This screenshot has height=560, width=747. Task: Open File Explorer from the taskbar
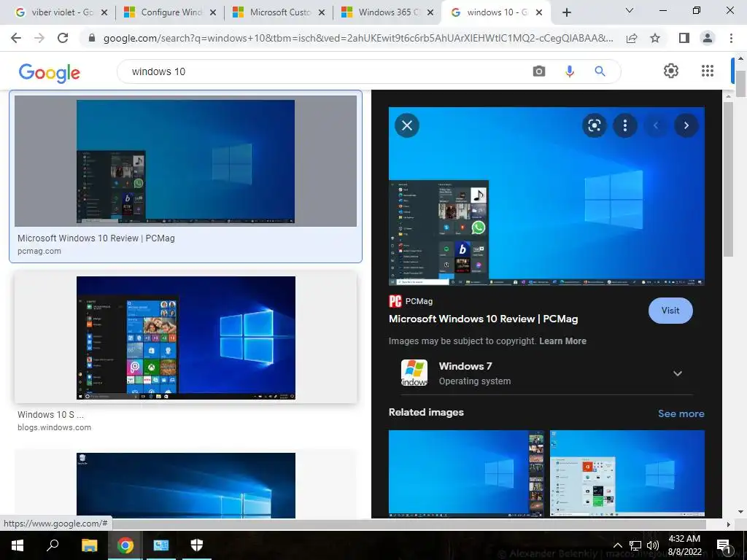[89, 545]
